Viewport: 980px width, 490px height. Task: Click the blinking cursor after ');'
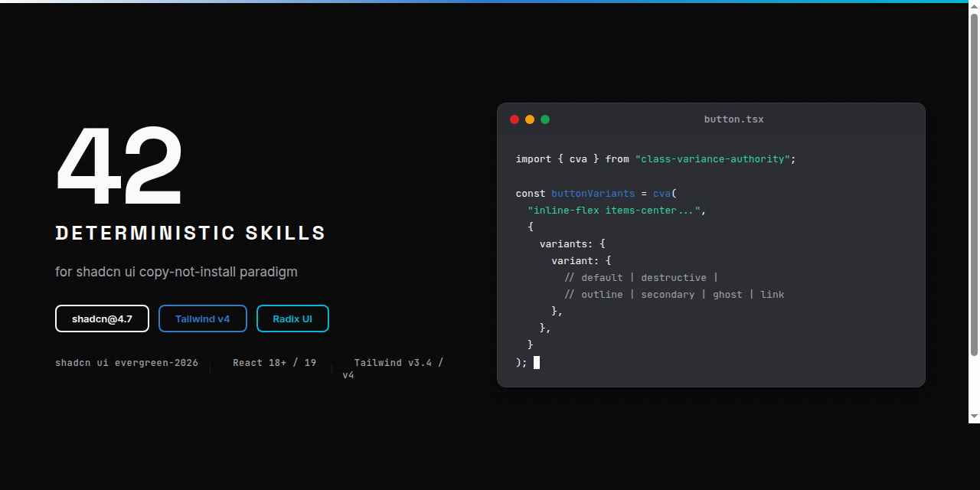point(537,362)
